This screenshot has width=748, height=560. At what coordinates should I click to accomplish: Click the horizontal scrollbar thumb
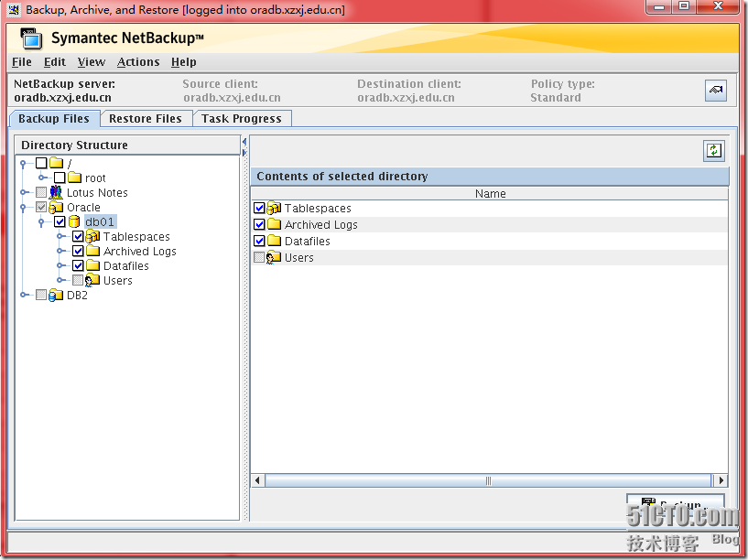[488, 480]
